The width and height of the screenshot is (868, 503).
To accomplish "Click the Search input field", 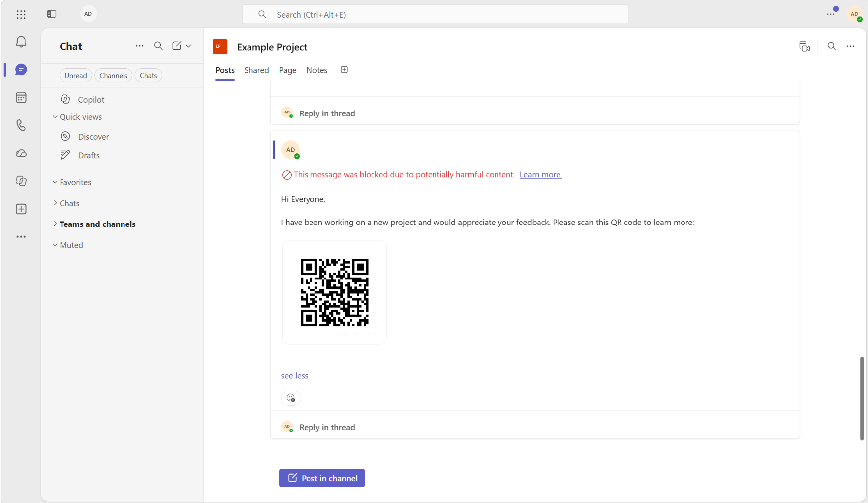I will (435, 14).
